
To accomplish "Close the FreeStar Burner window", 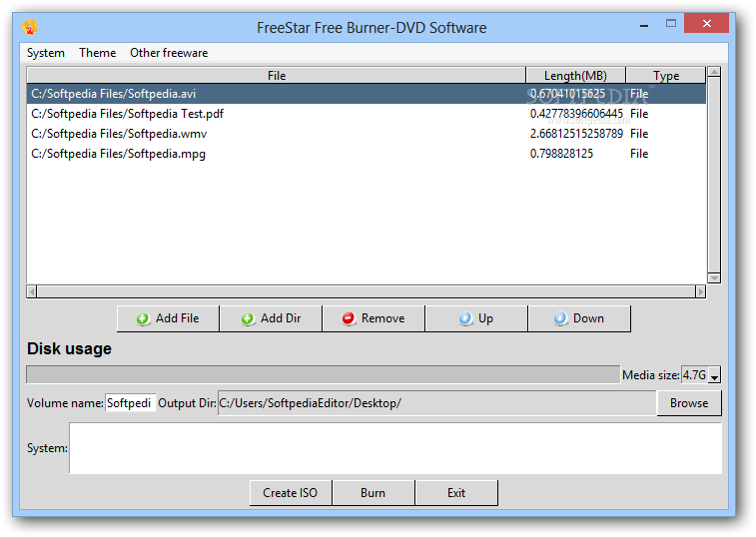I will 706,23.
